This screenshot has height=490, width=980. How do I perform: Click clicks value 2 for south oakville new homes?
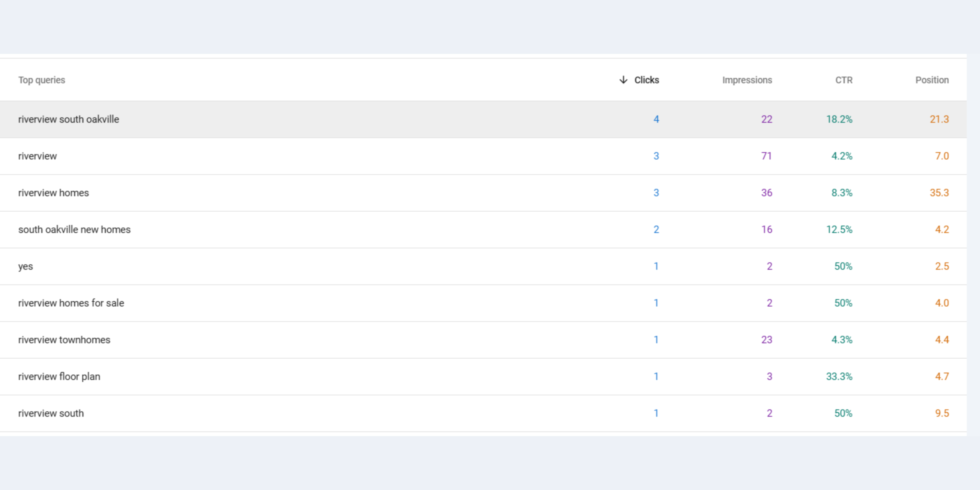point(656,229)
